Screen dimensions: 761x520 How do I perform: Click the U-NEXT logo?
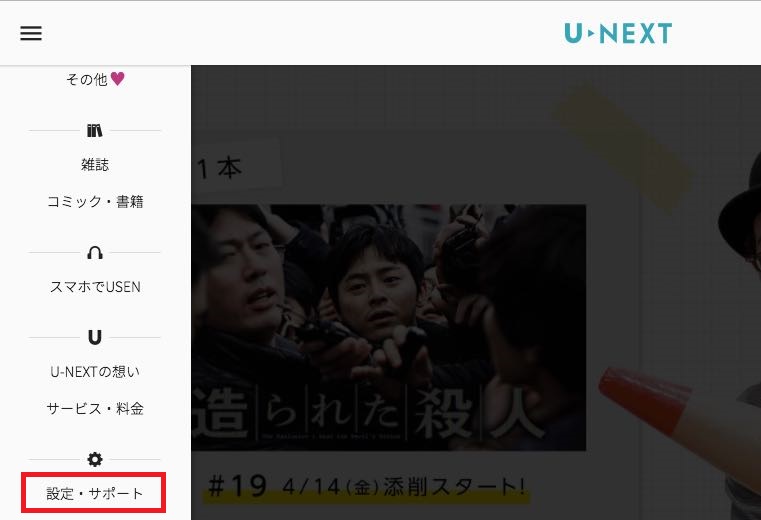pyautogui.click(x=618, y=33)
